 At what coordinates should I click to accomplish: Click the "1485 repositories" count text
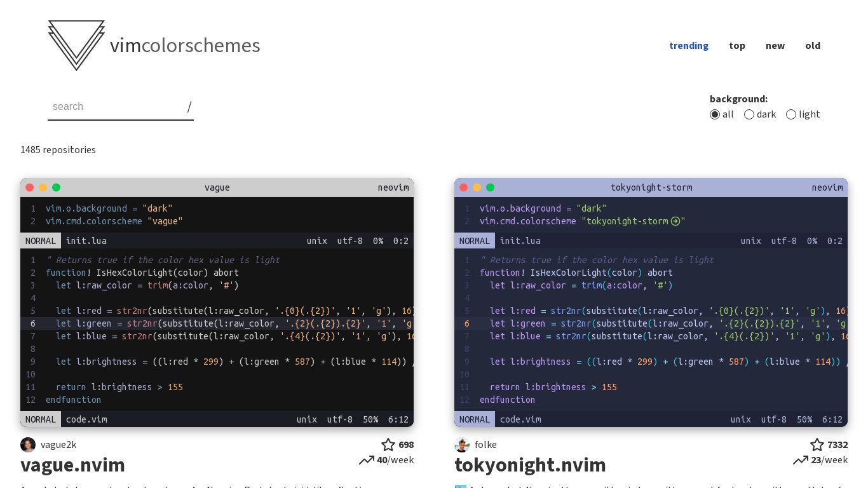58,150
